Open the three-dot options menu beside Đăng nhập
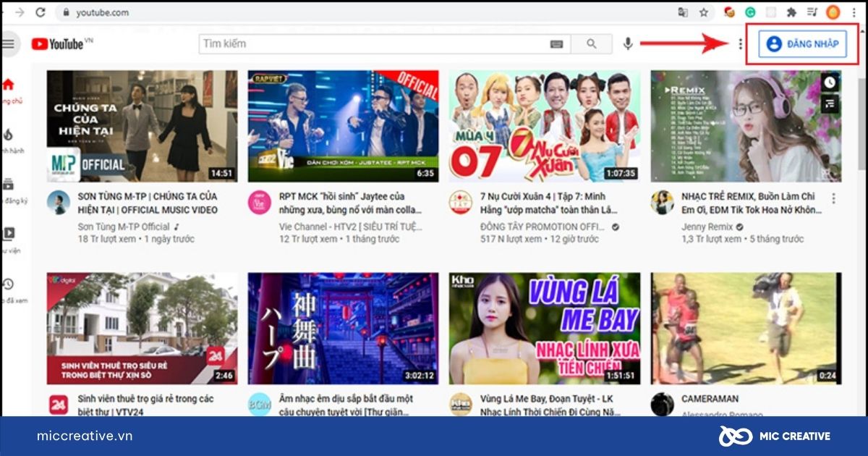868x456 pixels. (741, 43)
